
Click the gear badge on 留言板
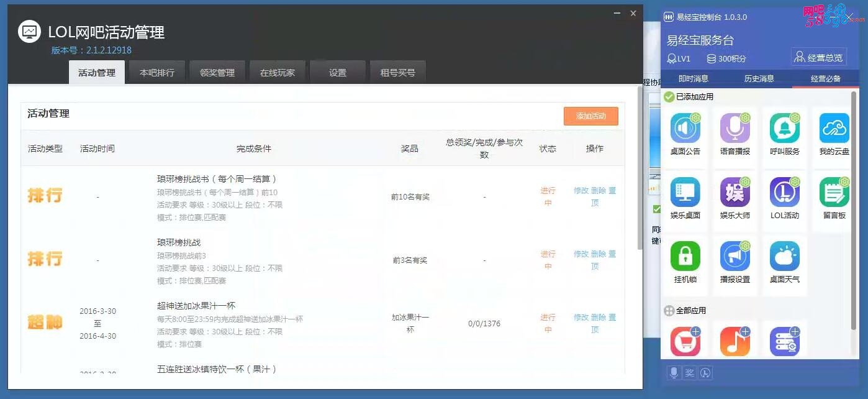click(845, 181)
